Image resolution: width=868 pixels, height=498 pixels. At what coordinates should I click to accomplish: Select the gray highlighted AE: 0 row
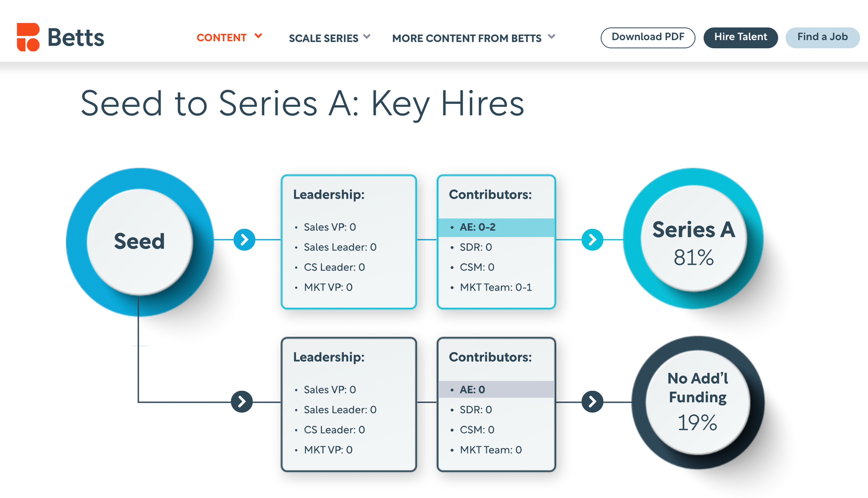coord(496,389)
